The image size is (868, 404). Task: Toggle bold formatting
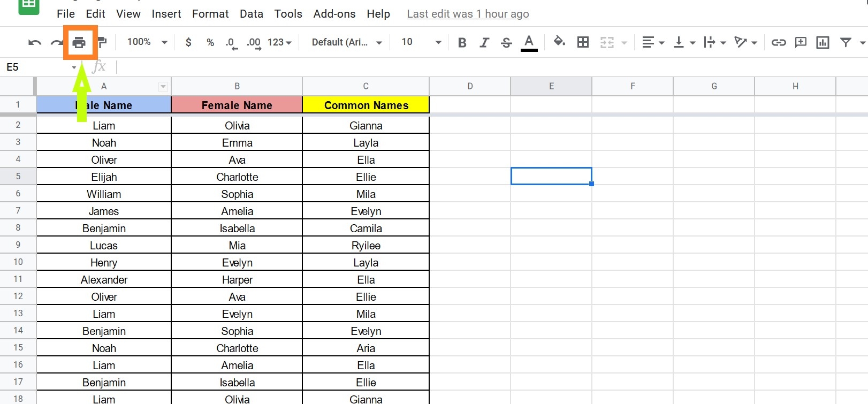[462, 42]
